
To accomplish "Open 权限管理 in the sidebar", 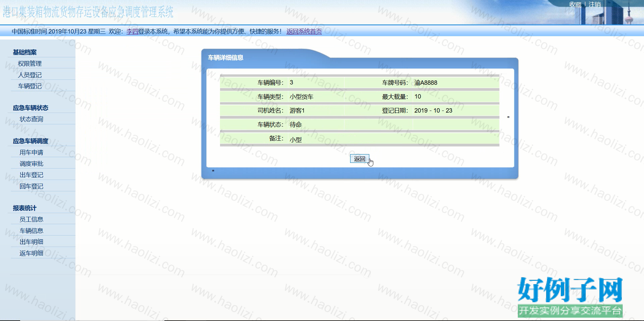I will tap(30, 64).
